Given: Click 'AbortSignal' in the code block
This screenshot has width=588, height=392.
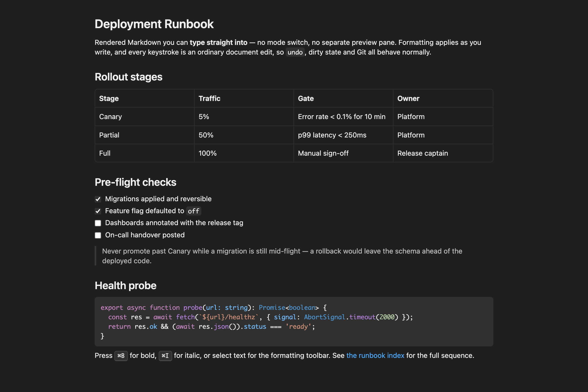Looking at the screenshot, I should pos(324,317).
